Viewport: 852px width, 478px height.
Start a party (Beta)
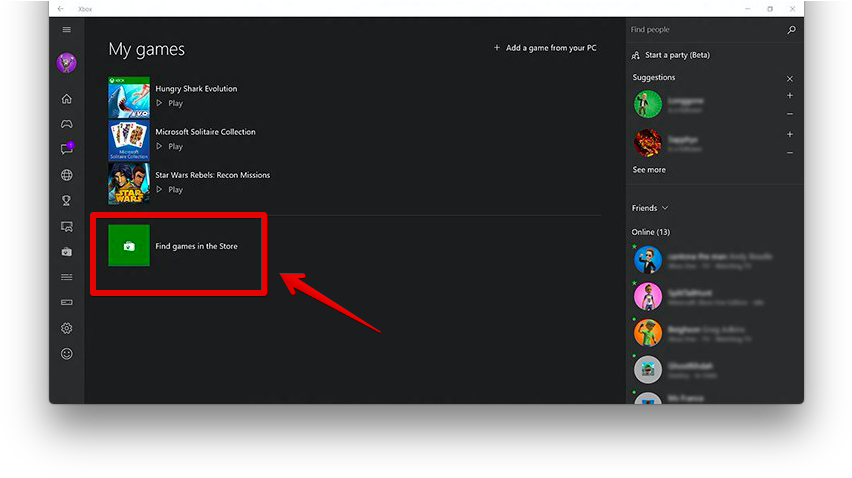point(671,55)
